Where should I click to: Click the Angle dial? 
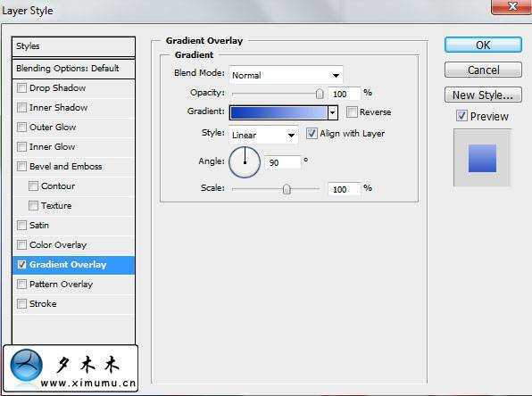click(x=245, y=162)
